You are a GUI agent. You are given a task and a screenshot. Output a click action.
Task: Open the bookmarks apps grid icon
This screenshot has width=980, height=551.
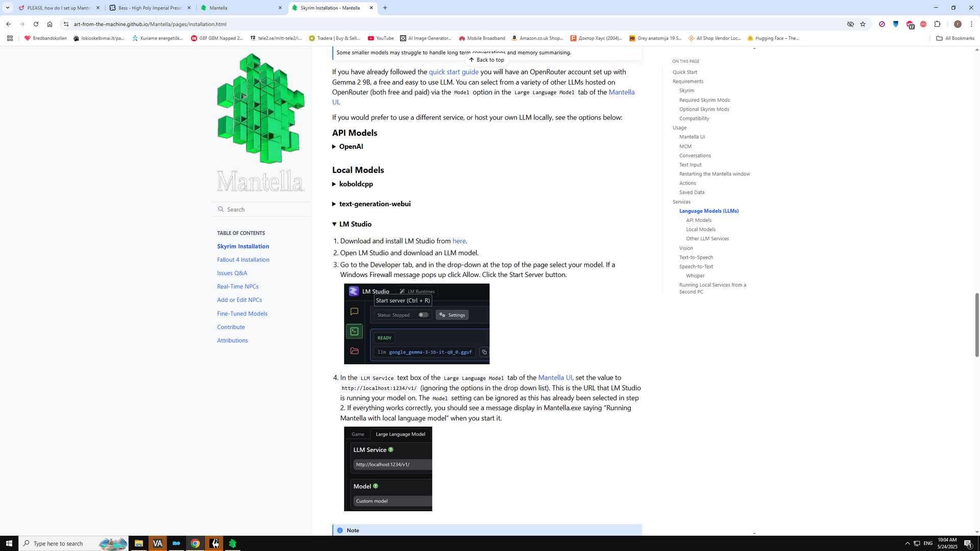pos(10,38)
